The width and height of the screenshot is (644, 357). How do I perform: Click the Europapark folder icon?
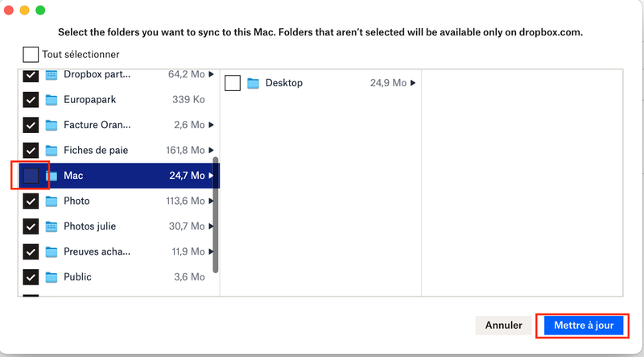click(x=52, y=100)
